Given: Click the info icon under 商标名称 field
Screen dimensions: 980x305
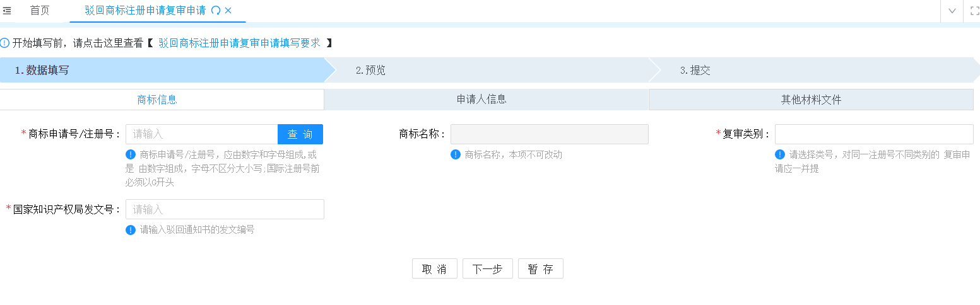Looking at the screenshot, I should pos(456,154).
